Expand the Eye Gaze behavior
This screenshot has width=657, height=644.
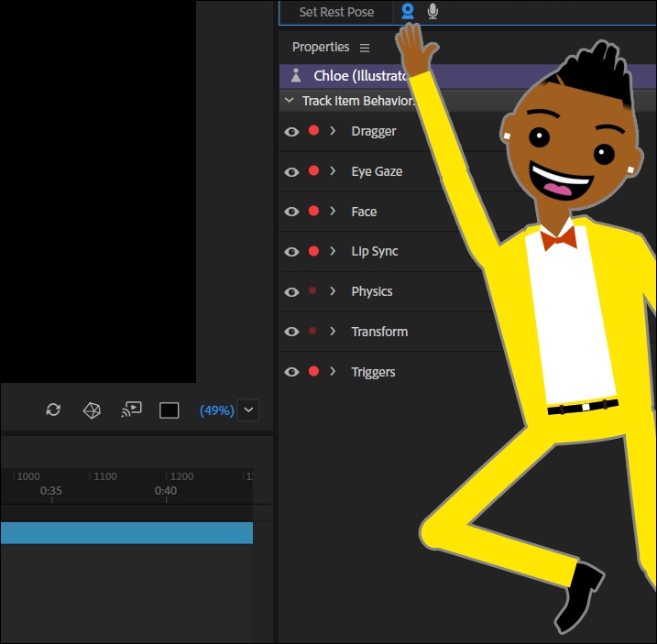pyautogui.click(x=333, y=171)
